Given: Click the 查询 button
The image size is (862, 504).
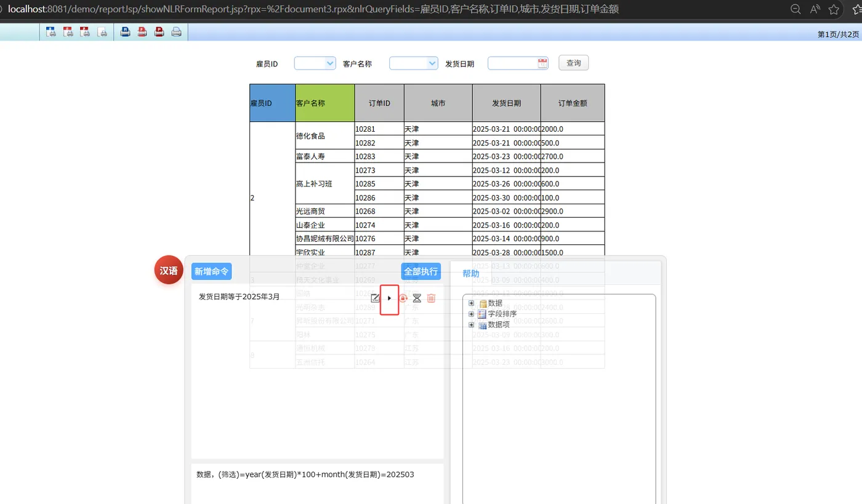Looking at the screenshot, I should [x=574, y=63].
